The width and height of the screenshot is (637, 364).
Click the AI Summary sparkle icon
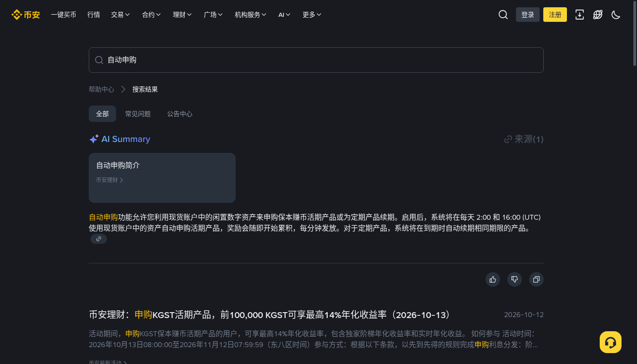(94, 139)
